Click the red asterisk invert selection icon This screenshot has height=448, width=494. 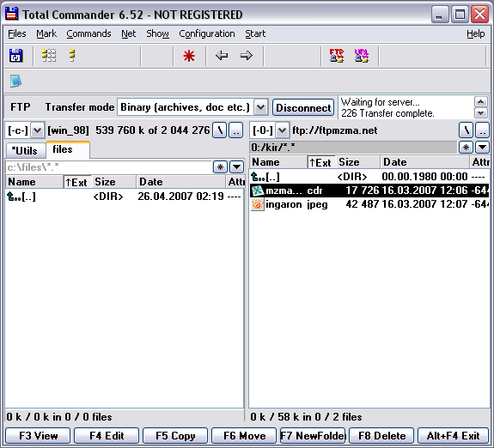coord(189,56)
